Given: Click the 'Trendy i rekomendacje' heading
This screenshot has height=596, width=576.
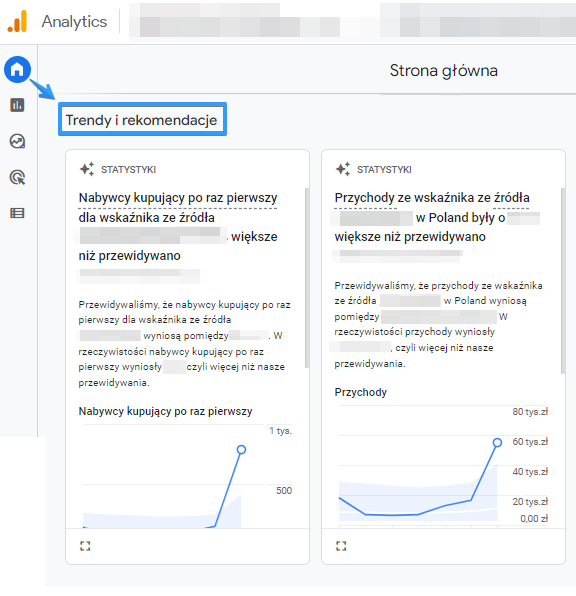Looking at the screenshot, I should [x=141, y=120].
